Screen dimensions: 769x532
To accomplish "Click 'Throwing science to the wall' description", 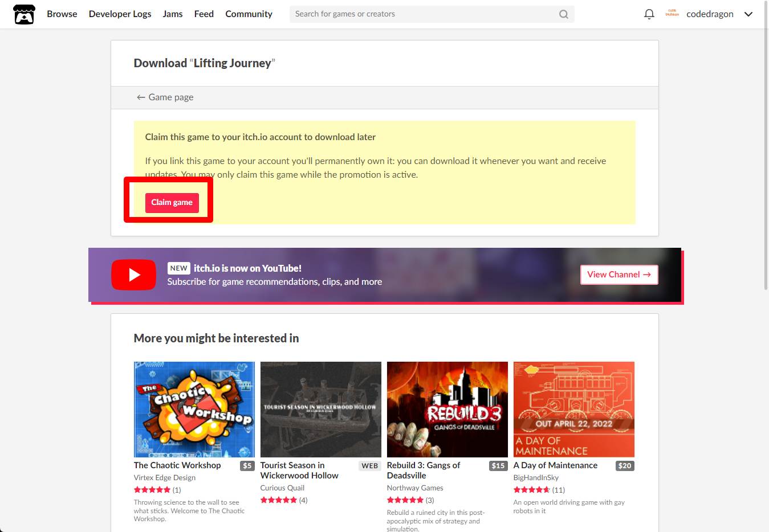I will click(189, 510).
